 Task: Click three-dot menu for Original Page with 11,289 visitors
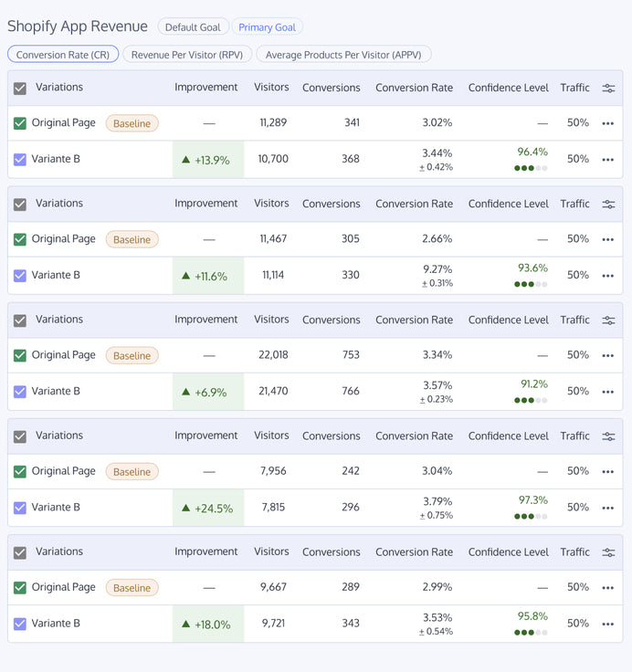pyautogui.click(x=608, y=123)
